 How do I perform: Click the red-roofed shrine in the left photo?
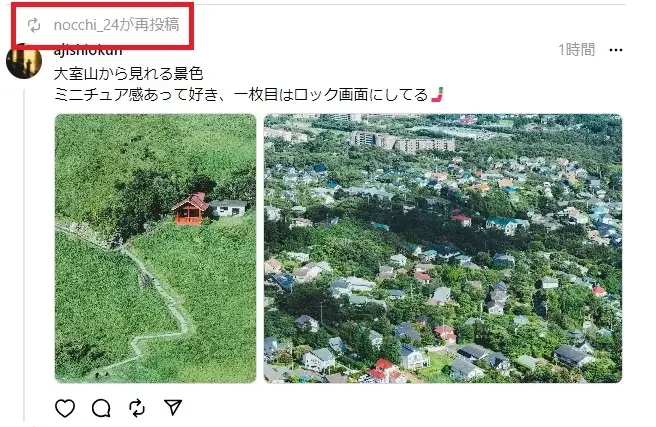click(190, 208)
